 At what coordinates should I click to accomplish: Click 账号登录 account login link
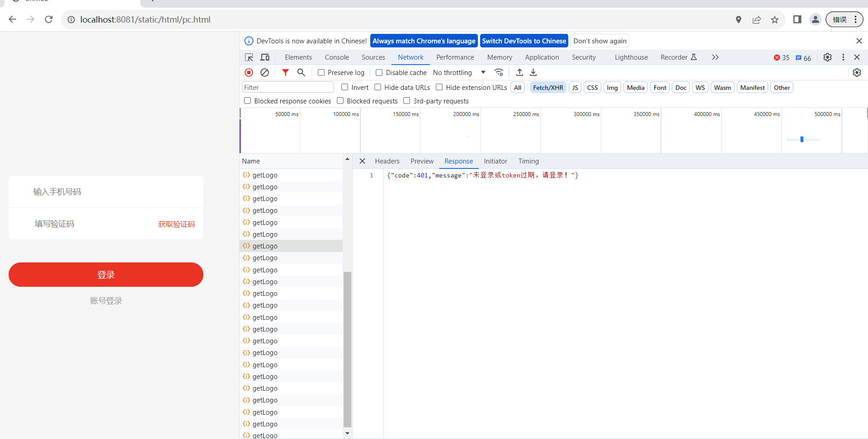tap(106, 301)
